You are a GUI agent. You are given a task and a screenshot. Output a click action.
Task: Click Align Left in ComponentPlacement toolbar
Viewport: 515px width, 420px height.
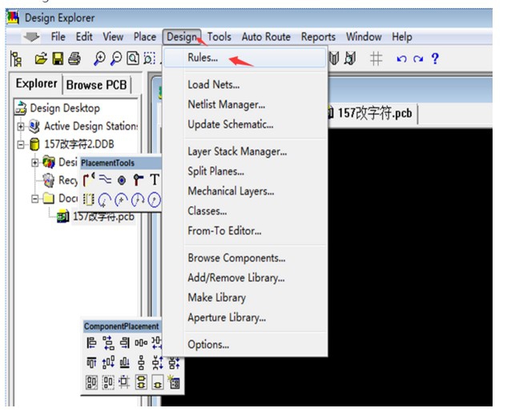[x=91, y=343]
